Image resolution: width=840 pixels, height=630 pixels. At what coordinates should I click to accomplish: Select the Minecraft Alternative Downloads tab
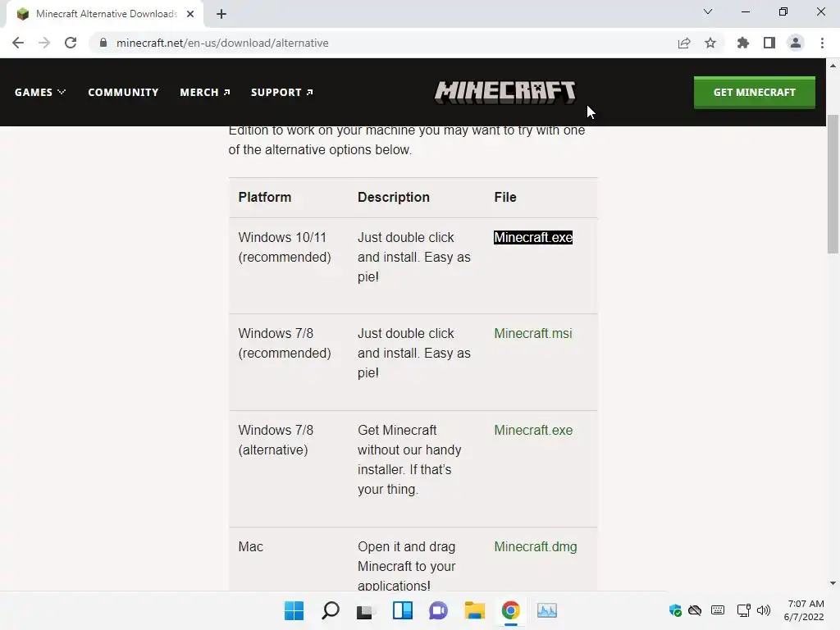(105, 14)
